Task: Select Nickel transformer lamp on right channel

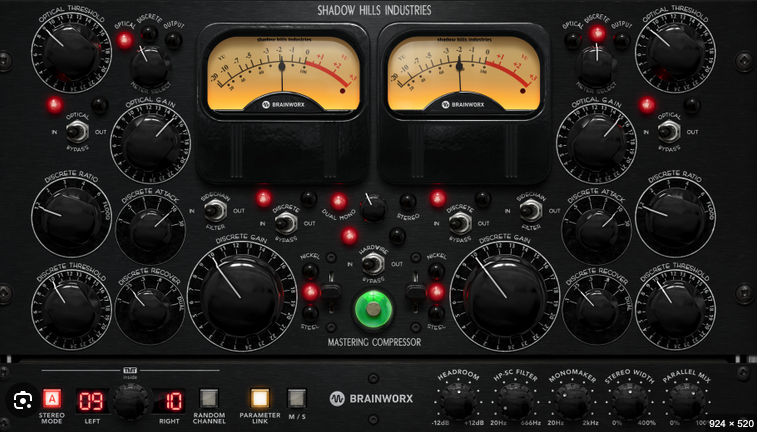Action: (436, 271)
